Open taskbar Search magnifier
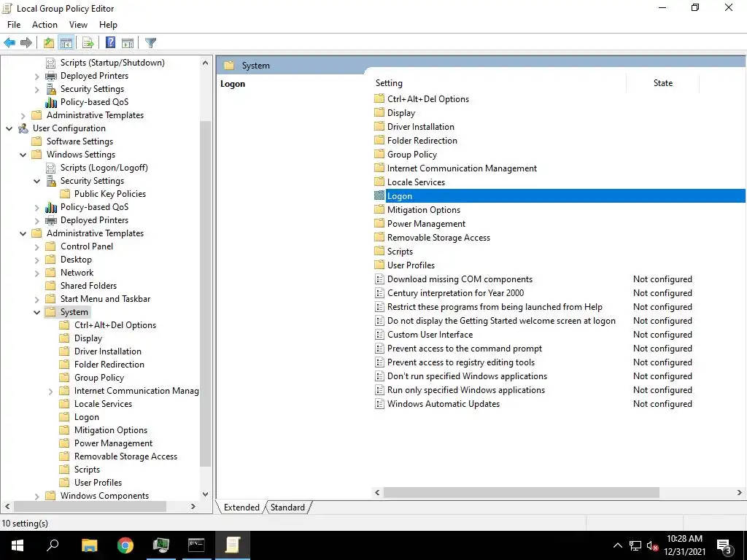The height and width of the screenshot is (560, 747). click(53, 545)
